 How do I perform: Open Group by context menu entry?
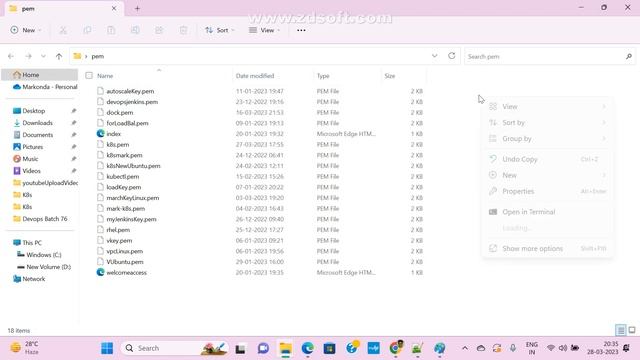coord(547,139)
